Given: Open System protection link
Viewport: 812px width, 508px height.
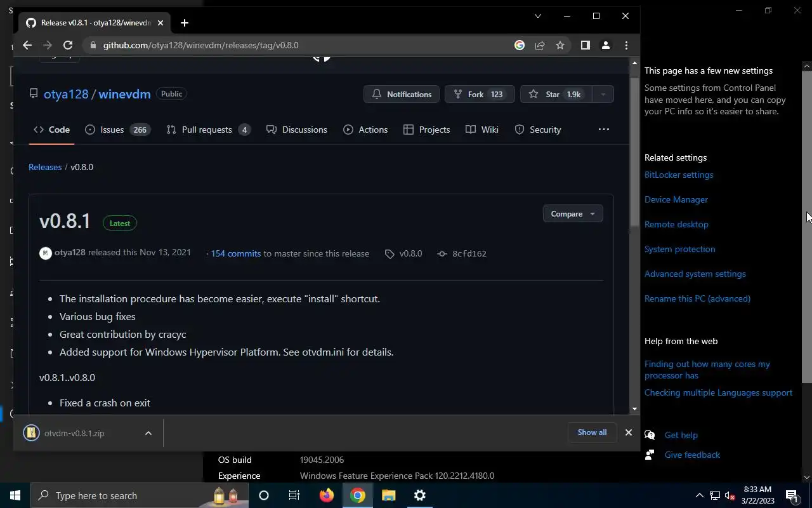Looking at the screenshot, I should pyautogui.click(x=679, y=249).
